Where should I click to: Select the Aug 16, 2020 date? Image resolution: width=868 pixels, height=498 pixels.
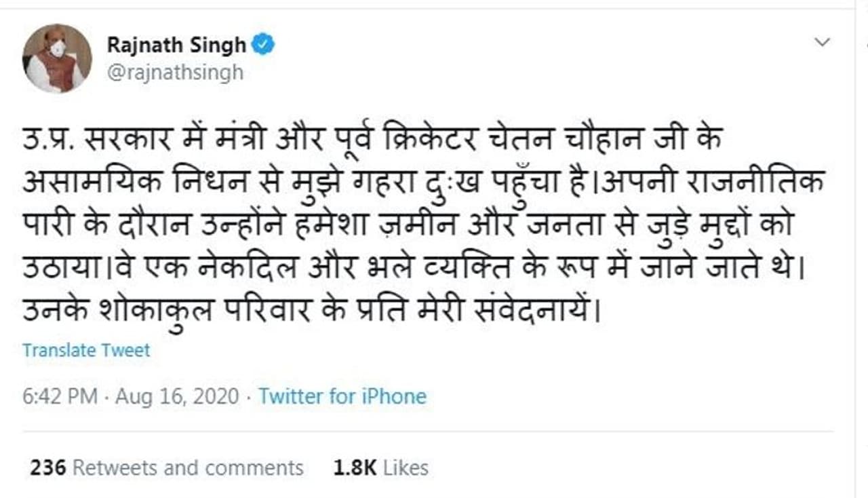pos(177,396)
